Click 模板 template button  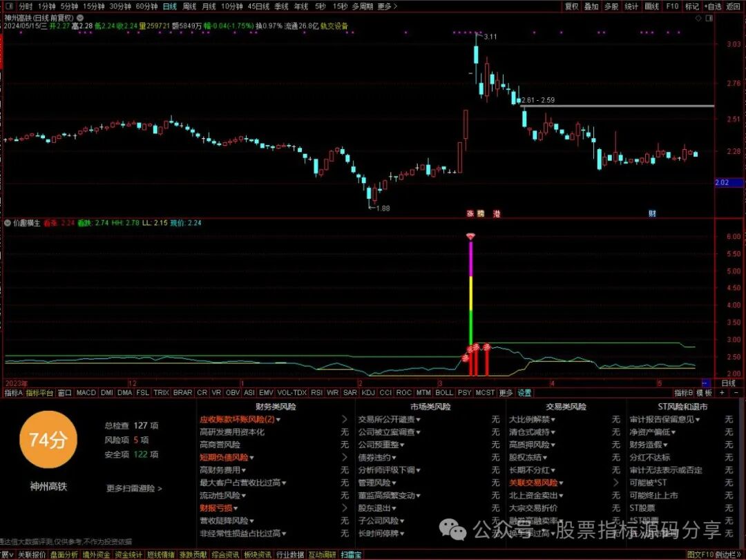(704, 392)
